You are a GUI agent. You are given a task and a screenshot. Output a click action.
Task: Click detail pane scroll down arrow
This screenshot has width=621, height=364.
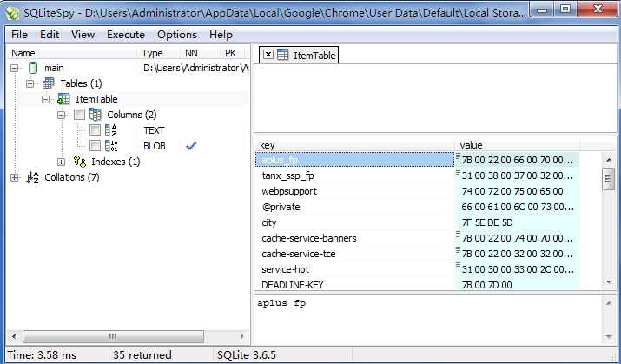click(609, 337)
